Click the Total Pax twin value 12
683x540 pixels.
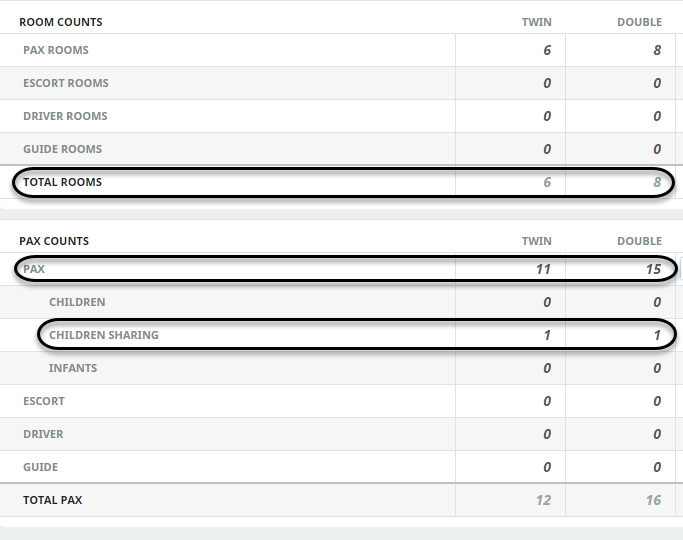coord(543,500)
